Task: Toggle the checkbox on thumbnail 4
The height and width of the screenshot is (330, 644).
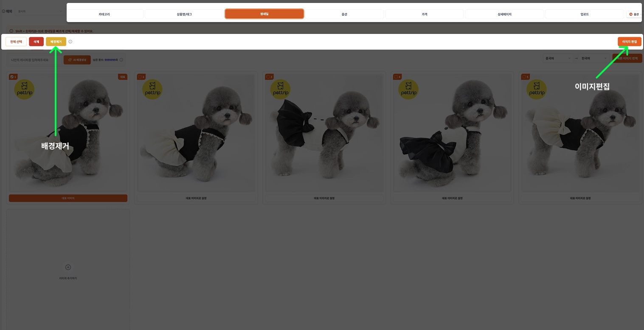Action: (396, 77)
